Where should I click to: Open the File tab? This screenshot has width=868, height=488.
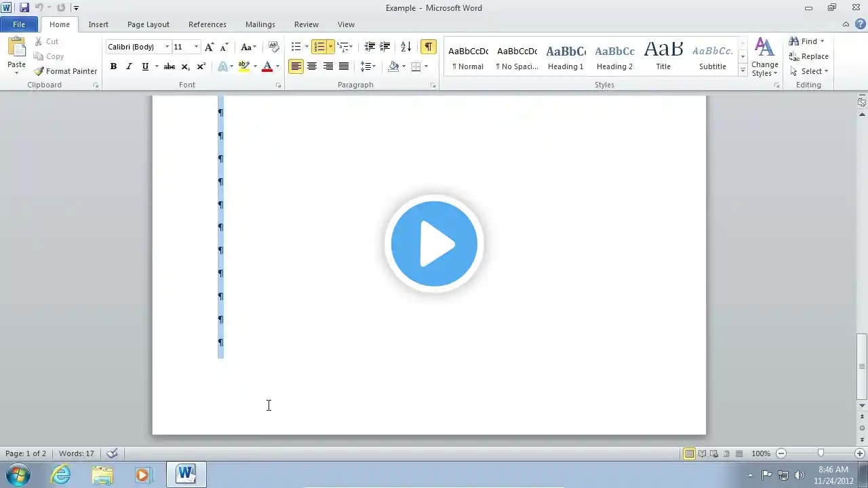pyautogui.click(x=19, y=24)
